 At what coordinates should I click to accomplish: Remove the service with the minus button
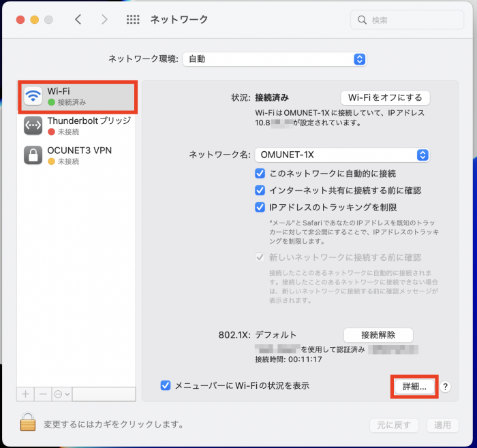point(43,394)
